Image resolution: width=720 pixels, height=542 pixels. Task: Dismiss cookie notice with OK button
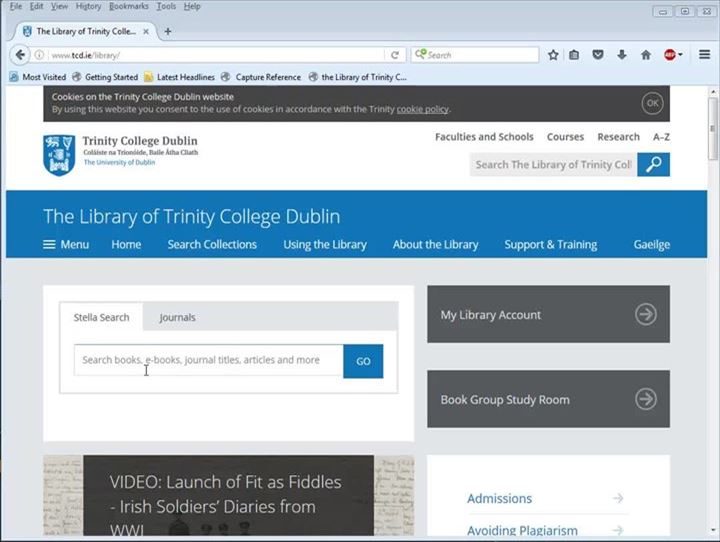click(x=652, y=103)
